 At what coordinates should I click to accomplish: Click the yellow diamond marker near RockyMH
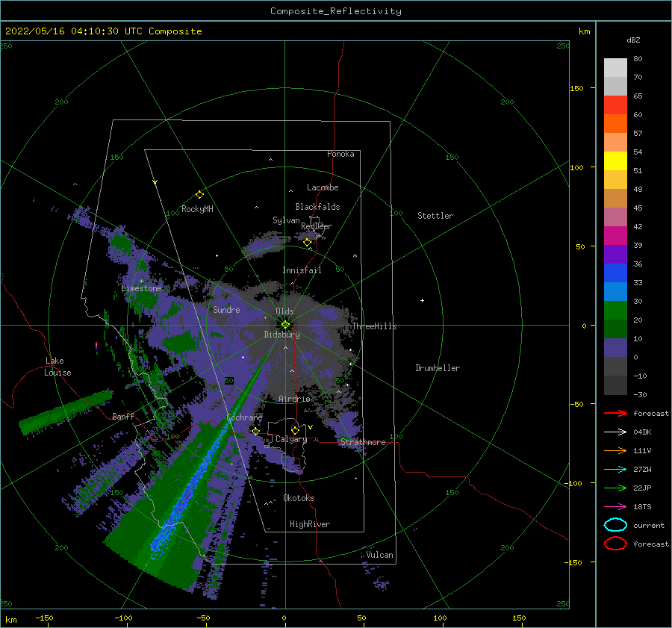coord(199,195)
